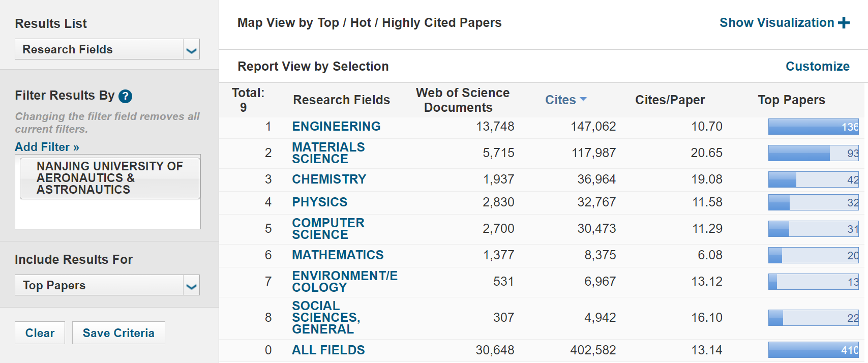Open the Research Fields dropdown
The width and height of the screenshot is (868, 363).
[x=191, y=50]
